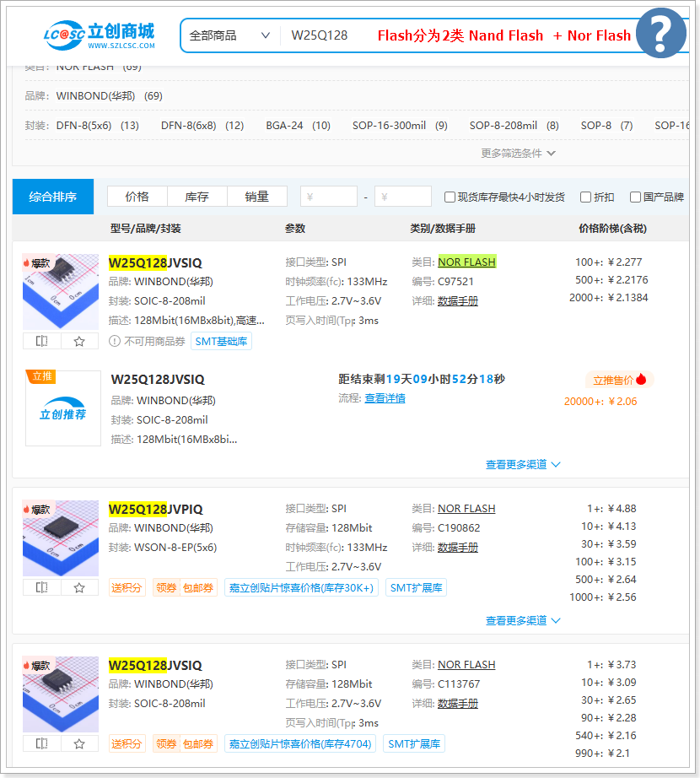Click 包邮券 tag on W25Q128JVPIQ

pos(198,588)
